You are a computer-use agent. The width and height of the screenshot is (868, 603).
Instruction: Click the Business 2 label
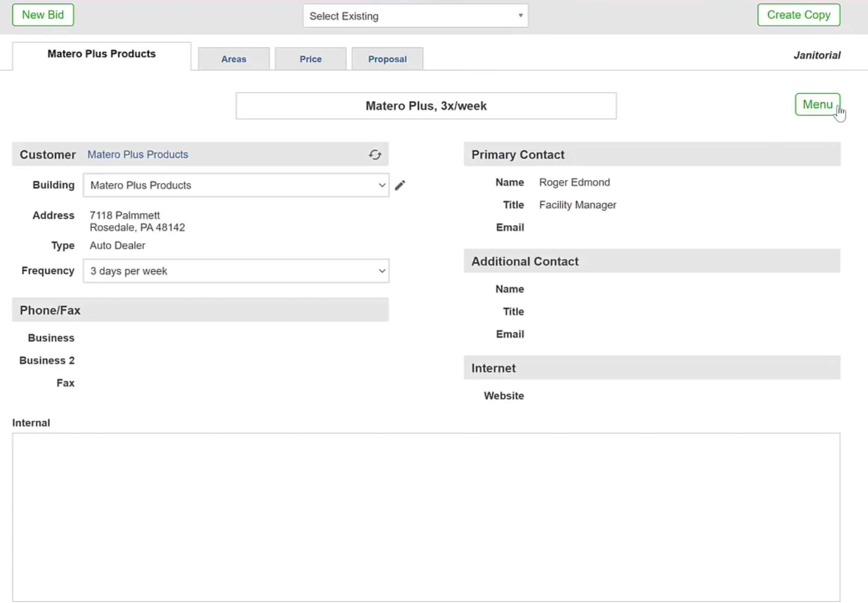47,361
